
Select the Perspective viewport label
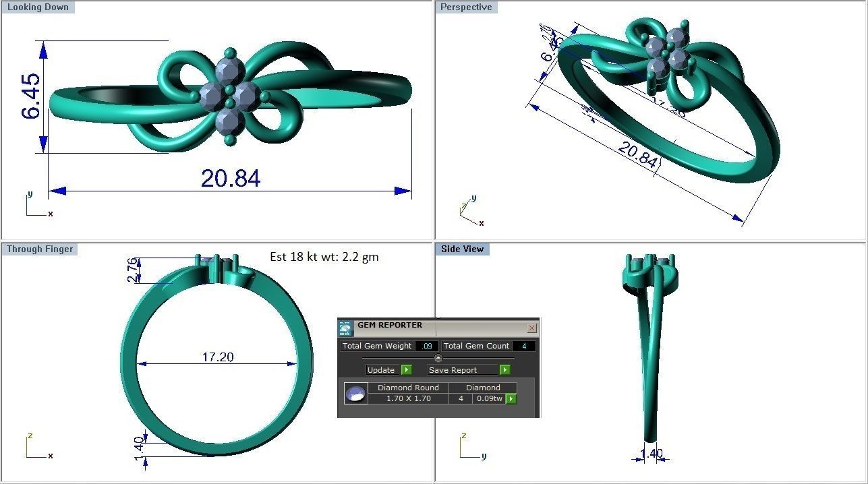[466, 7]
